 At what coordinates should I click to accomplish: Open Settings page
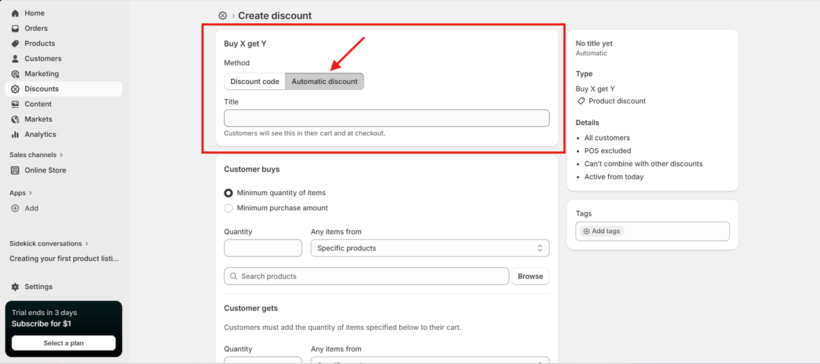click(x=64, y=287)
